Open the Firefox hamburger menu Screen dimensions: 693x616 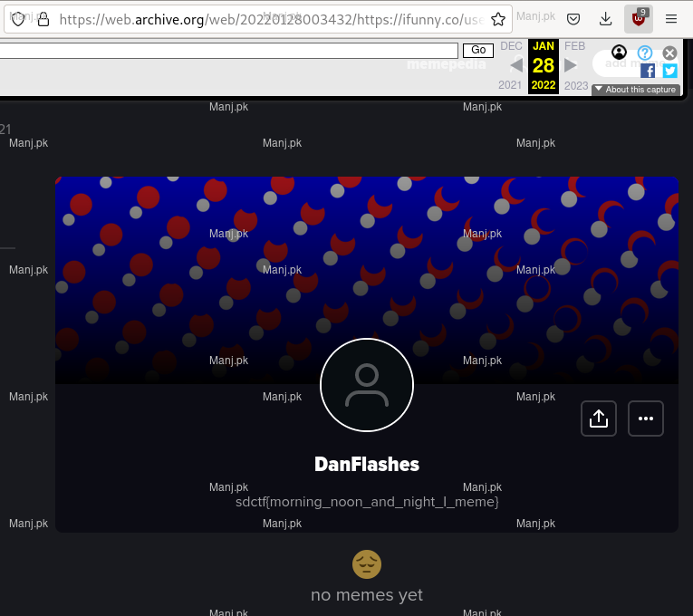(x=671, y=19)
